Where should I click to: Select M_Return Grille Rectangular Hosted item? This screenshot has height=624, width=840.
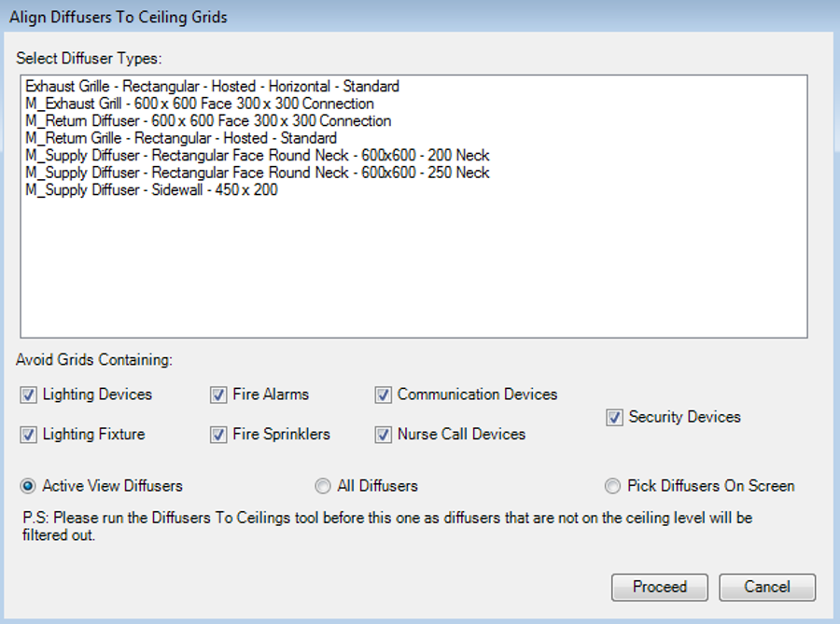tap(181, 138)
